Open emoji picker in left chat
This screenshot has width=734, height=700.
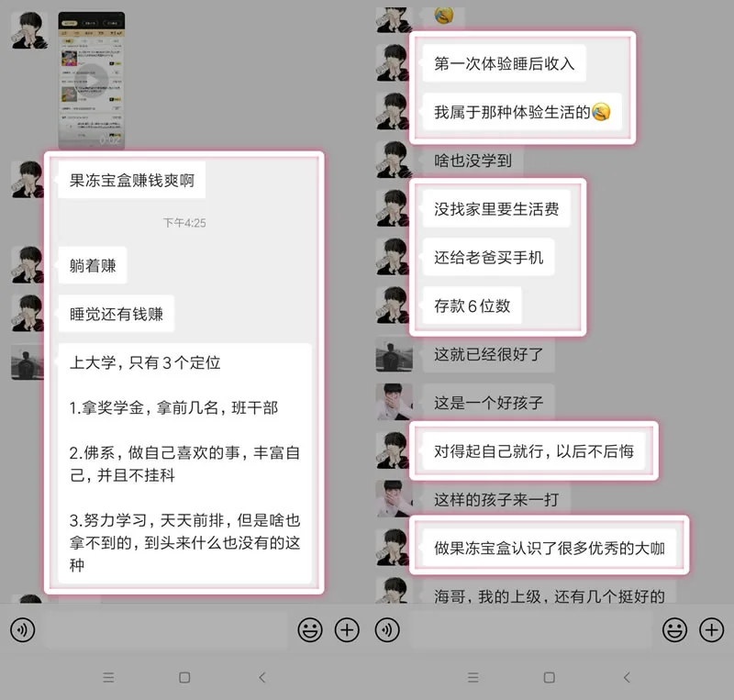(310, 629)
